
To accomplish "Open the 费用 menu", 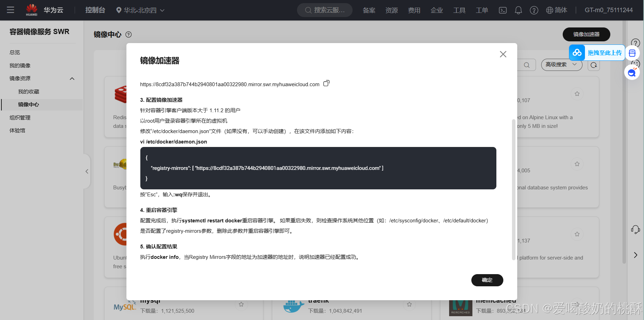I will click(x=414, y=10).
